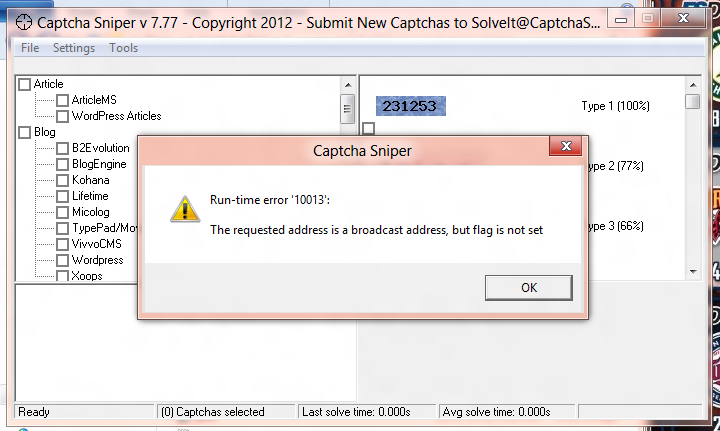Check the TypePad checkbox

(62, 229)
